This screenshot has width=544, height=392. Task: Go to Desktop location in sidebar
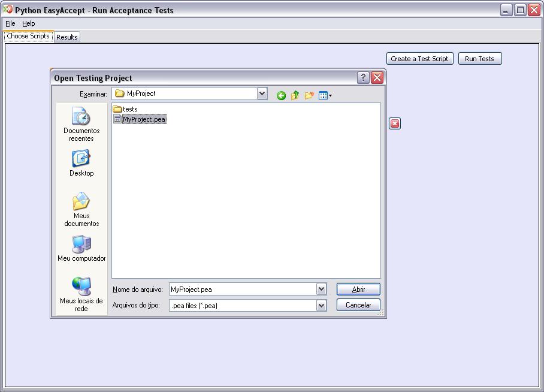point(81,163)
